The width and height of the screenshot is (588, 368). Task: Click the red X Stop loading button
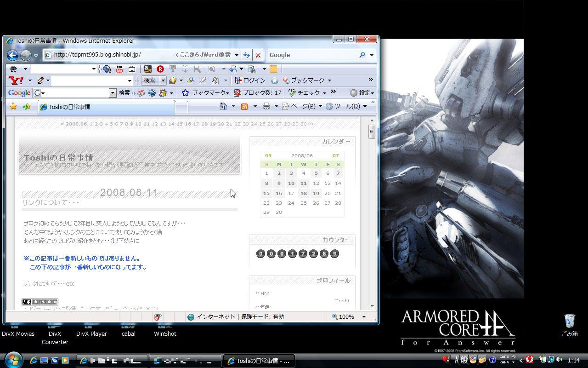click(258, 55)
